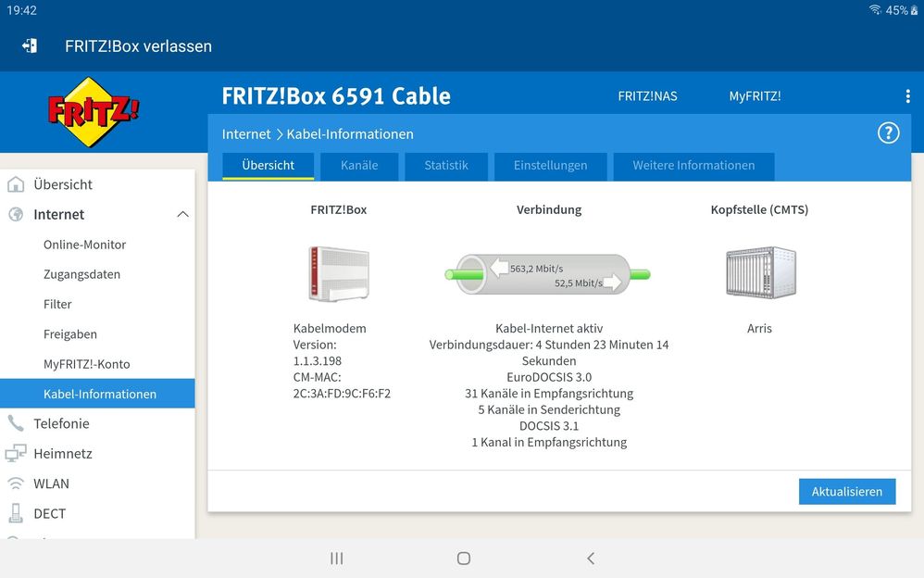
Task: Select Kabel-Informationen in the sidebar
Action: click(x=97, y=394)
